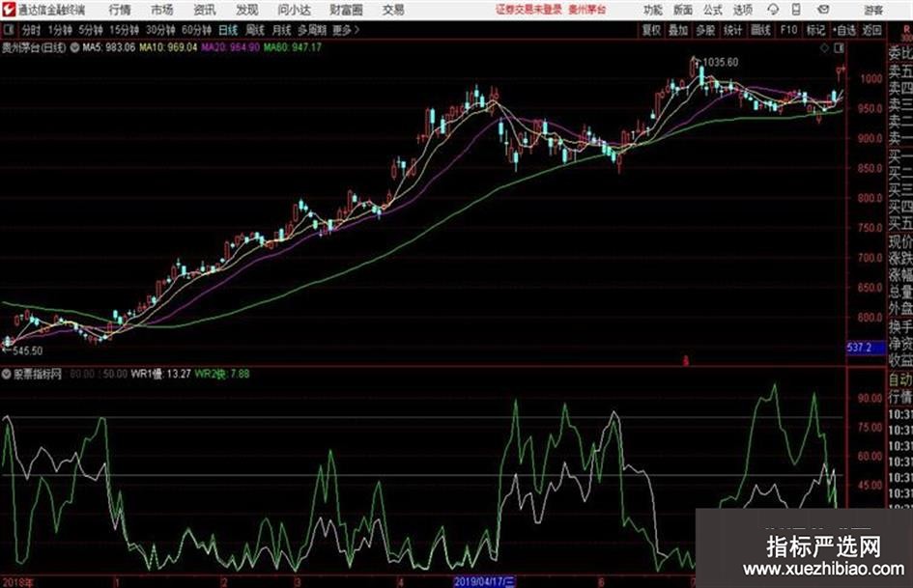Viewport: 913px width, 588px height.
Task: Click the WR2快: 7.88 value
Action: click(222, 374)
